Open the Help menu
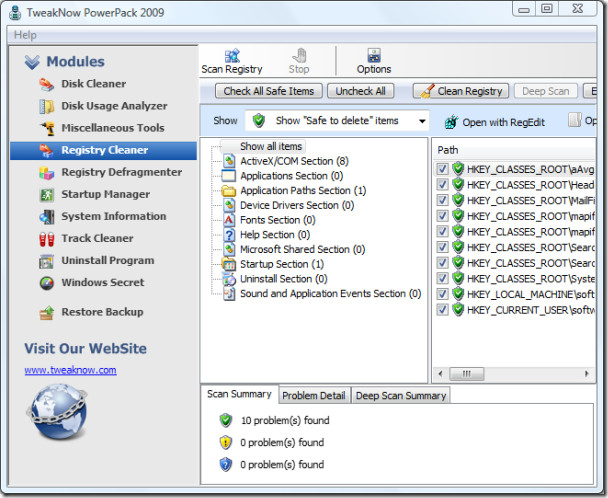 pos(25,35)
